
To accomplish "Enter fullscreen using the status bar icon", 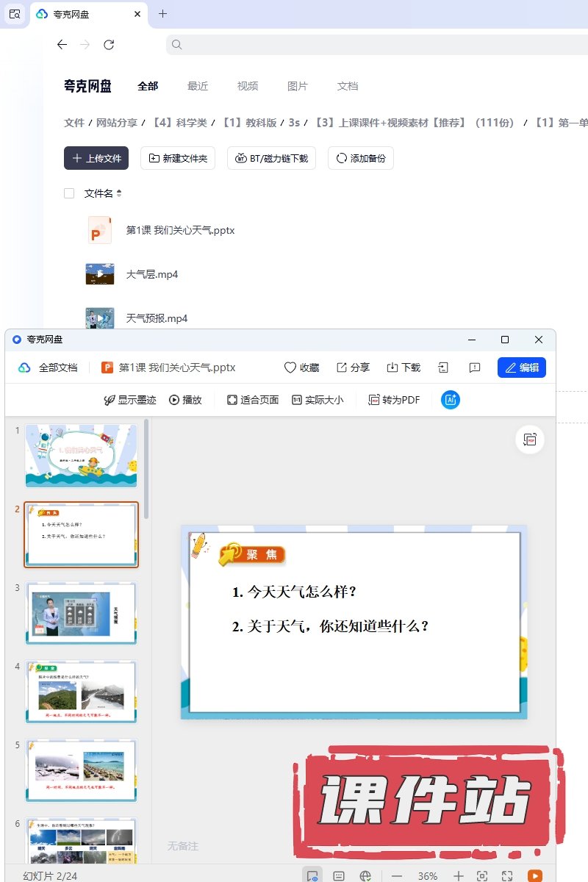I will click(x=507, y=876).
